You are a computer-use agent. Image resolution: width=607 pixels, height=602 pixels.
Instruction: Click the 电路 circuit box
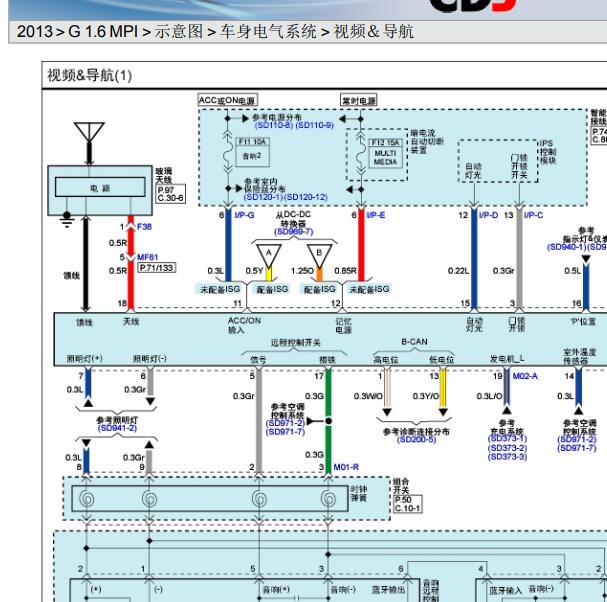point(100,187)
